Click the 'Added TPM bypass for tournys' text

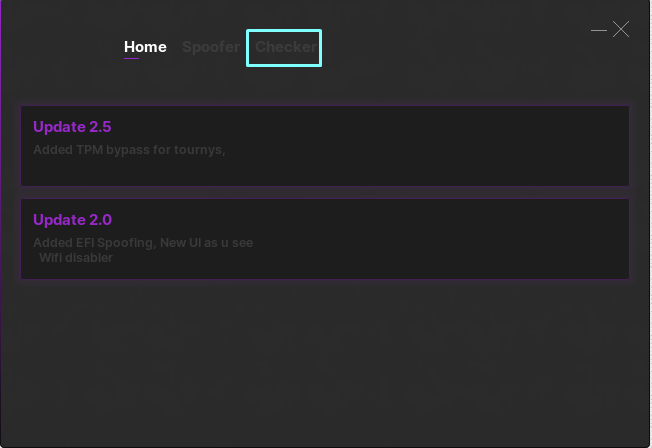(129, 150)
